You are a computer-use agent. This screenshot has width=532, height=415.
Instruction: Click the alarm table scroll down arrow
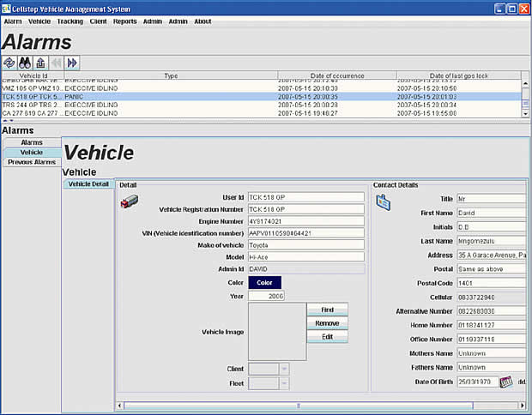525,114
